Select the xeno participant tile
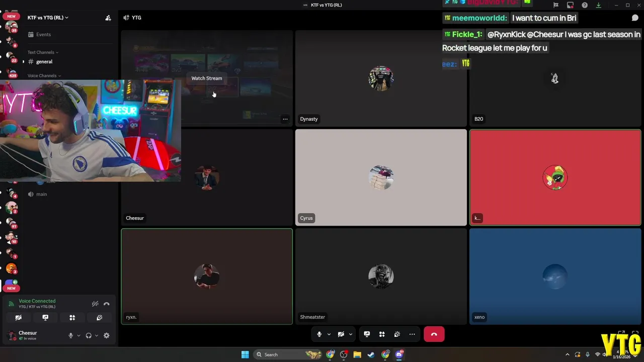Viewport: 644px width, 362px height. click(555, 277)
